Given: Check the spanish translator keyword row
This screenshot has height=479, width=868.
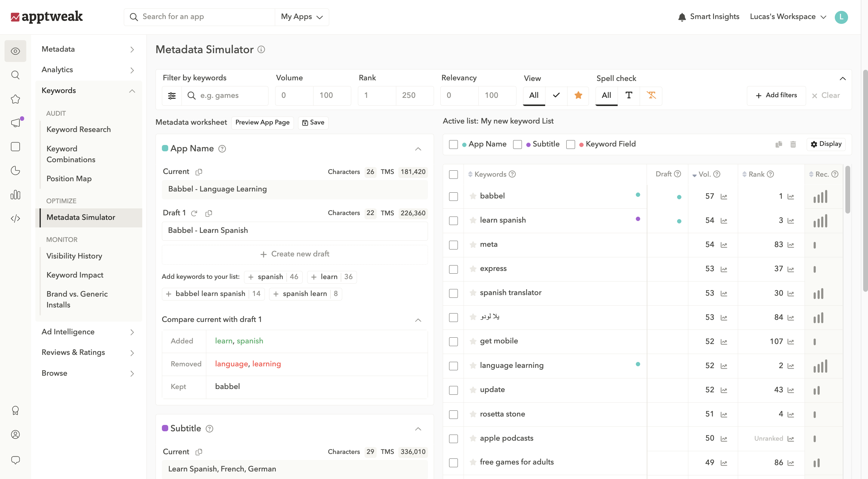Looking at the screenshot, I should tap(454, 293).
